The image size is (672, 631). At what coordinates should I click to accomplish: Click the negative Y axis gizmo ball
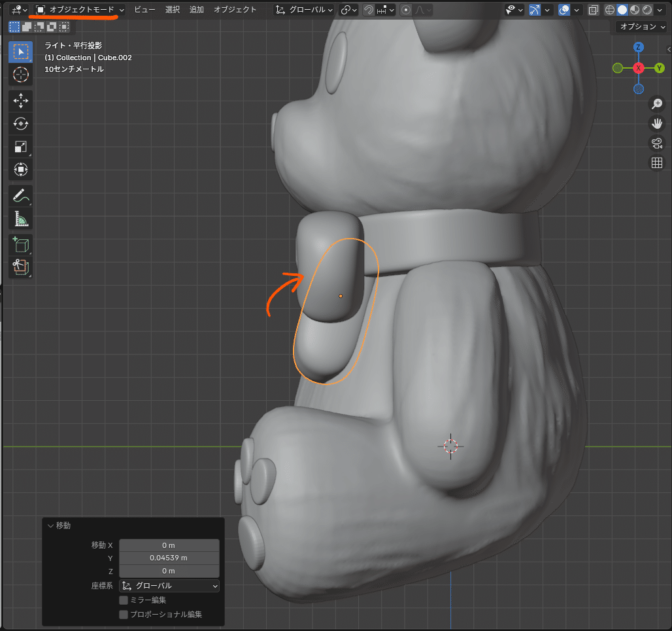click(618, 68)
